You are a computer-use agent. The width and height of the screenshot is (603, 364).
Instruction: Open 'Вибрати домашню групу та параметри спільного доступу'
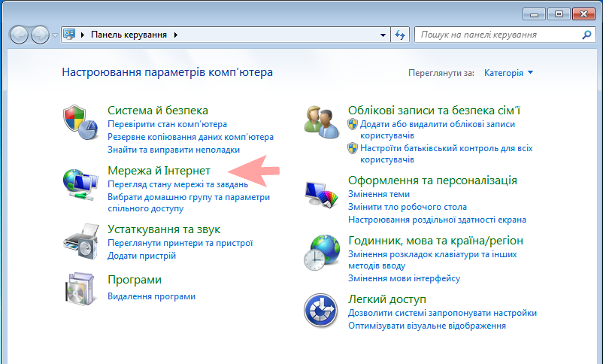coord(189,203)
